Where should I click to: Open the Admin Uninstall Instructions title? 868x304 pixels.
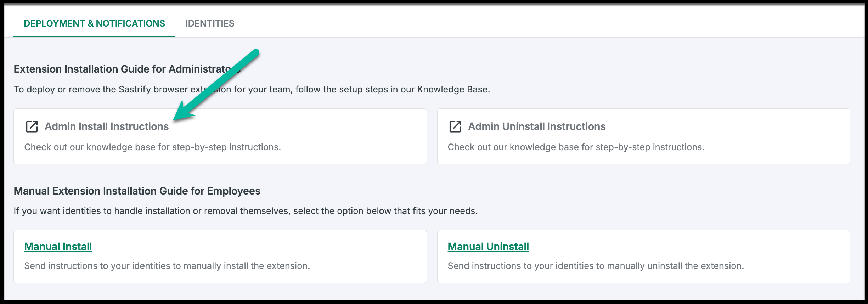pyautogui.click(x=537, y=126)
